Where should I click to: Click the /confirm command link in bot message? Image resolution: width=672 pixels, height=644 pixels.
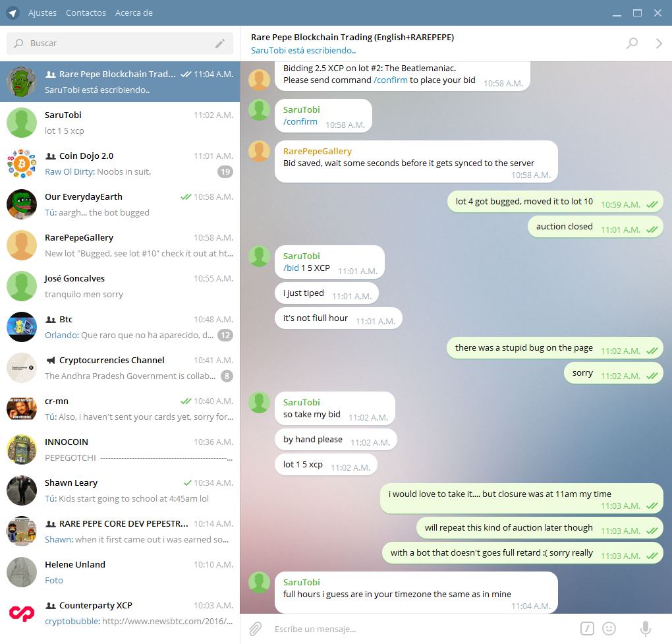(391, 80)
